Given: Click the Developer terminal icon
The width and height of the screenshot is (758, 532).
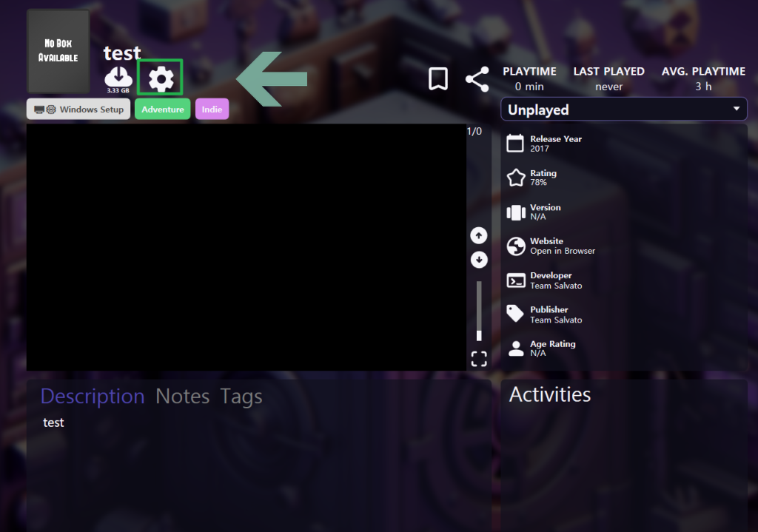Looking at the screenshot, I should coord(516,280).
